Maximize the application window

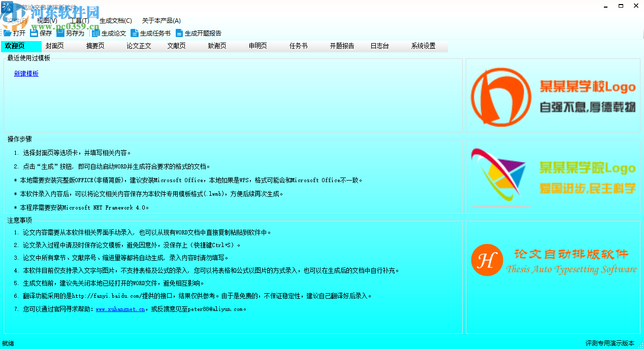point(621,6)
